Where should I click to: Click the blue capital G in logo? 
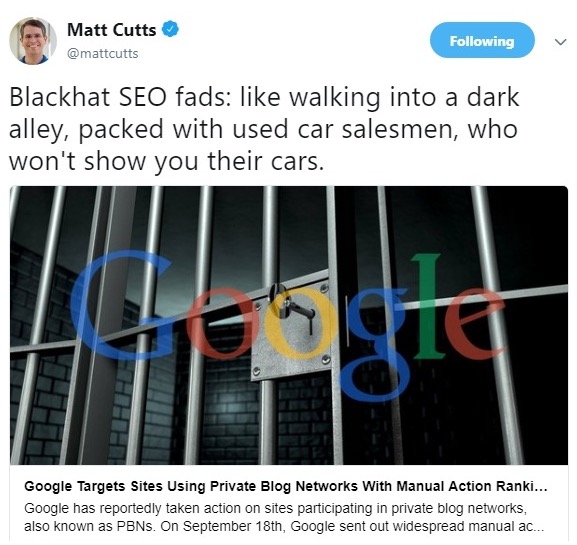pos(120,305)
